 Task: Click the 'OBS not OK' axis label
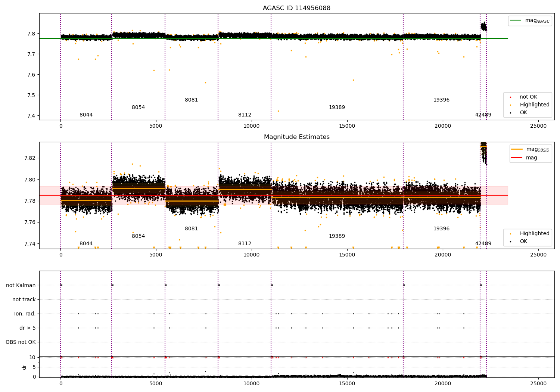point(21,342)
